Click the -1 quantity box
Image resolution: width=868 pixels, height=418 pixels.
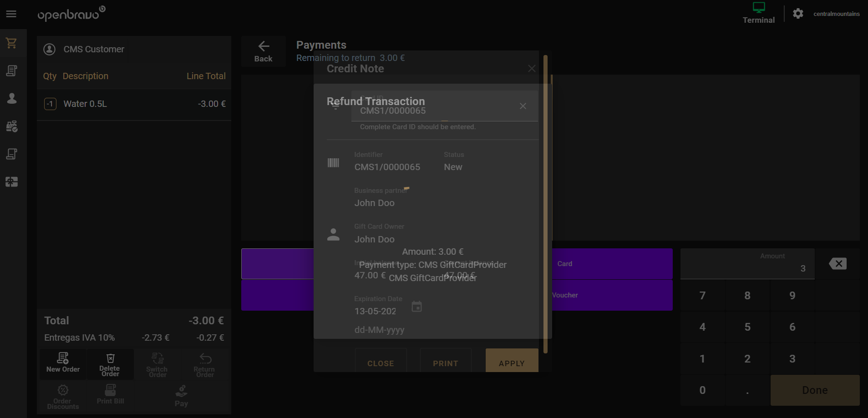(x=50, y=104)
